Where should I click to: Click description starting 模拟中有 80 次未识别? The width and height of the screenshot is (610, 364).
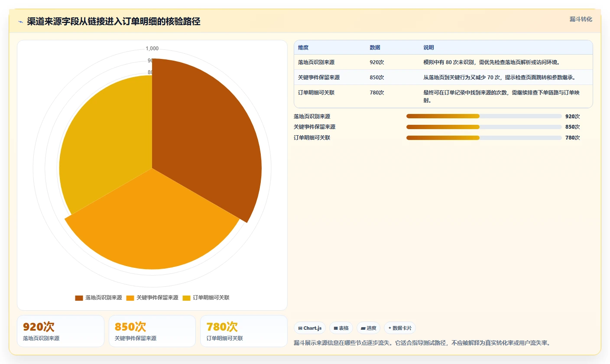492,62
